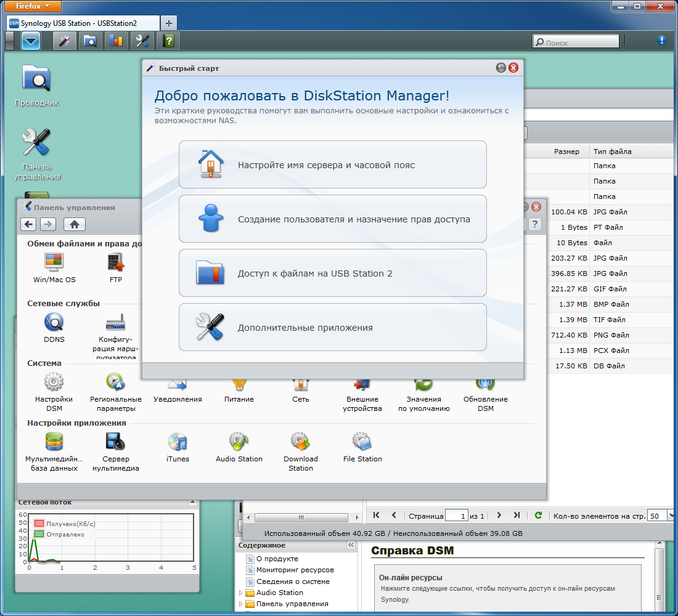Open File Station settings
678x616 pixels.
362,447
